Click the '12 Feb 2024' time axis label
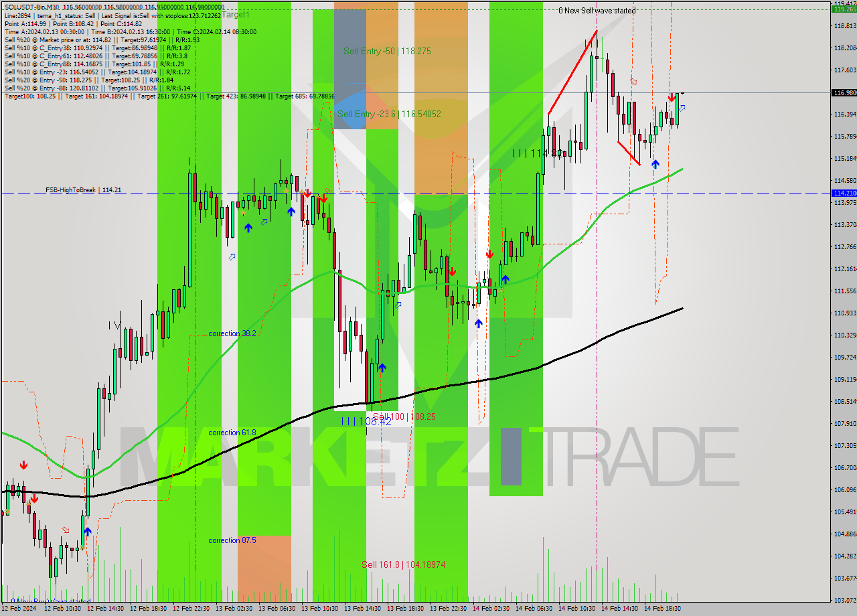The width and height of the screenshot is (857, 616). coord(20,609)
